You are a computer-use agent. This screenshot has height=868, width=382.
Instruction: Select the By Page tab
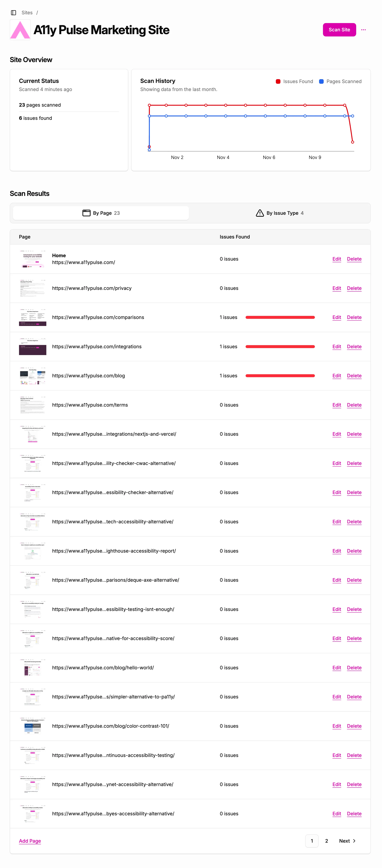click(101, 213)
